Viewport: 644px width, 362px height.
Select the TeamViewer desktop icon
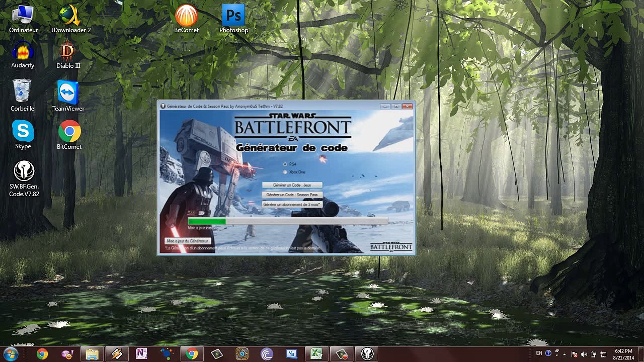(68, 96)
